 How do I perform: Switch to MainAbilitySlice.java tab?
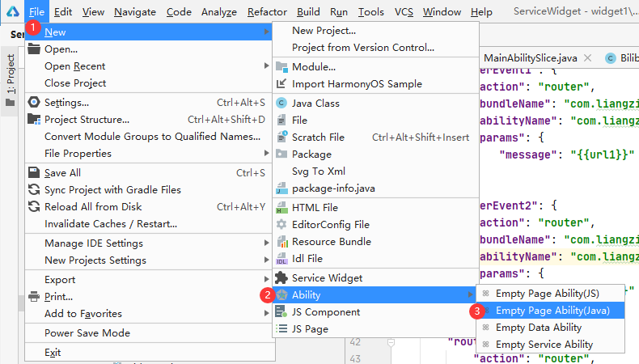click(530, 58)
